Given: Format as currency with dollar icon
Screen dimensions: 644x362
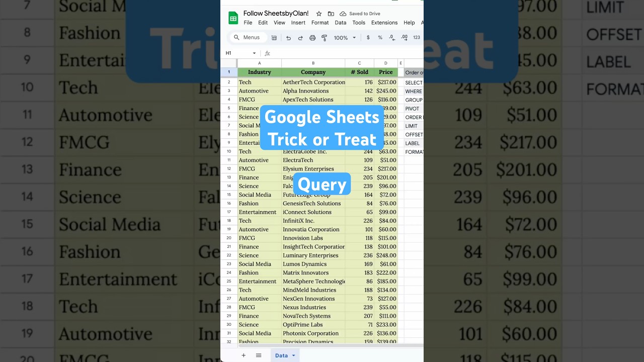Looking at the screenshot, I should point(368,38).
